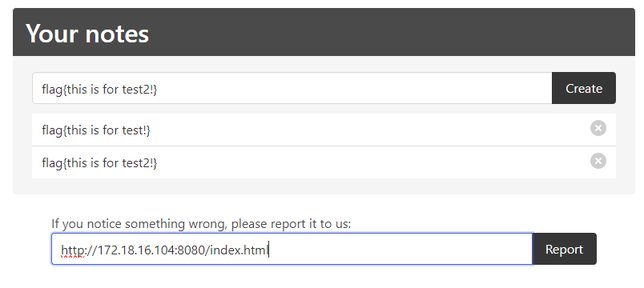The height and width of the screenshot is (288, 644).
Task: Place cursor on "index.html" in the URL
Action: (239, 250)
